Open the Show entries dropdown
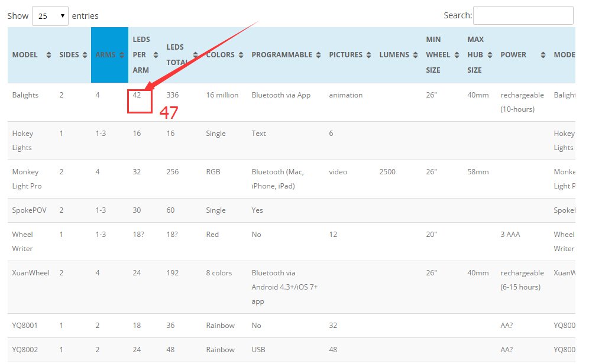The height and width of the screenshot is (364, 589). click(x=50, y=16)
